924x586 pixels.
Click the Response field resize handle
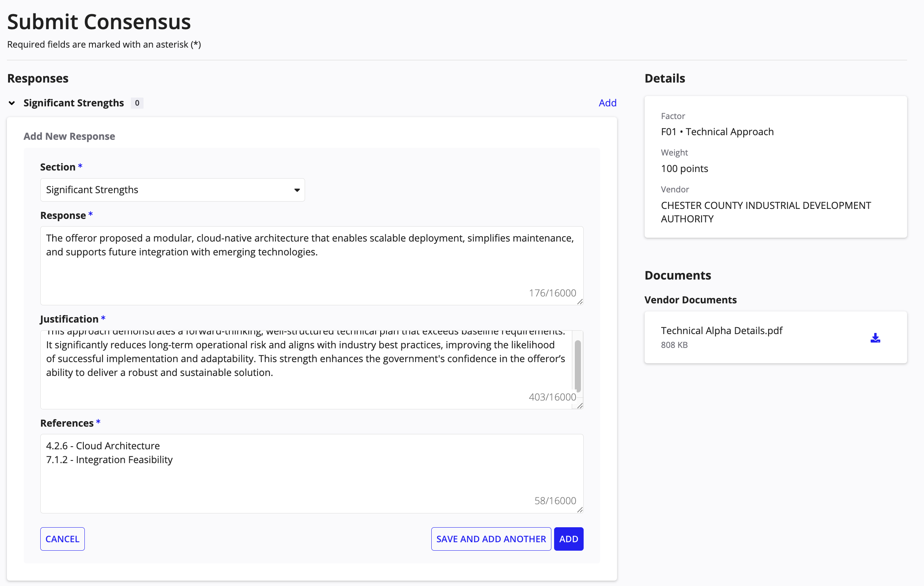click(x=580, y=302)
